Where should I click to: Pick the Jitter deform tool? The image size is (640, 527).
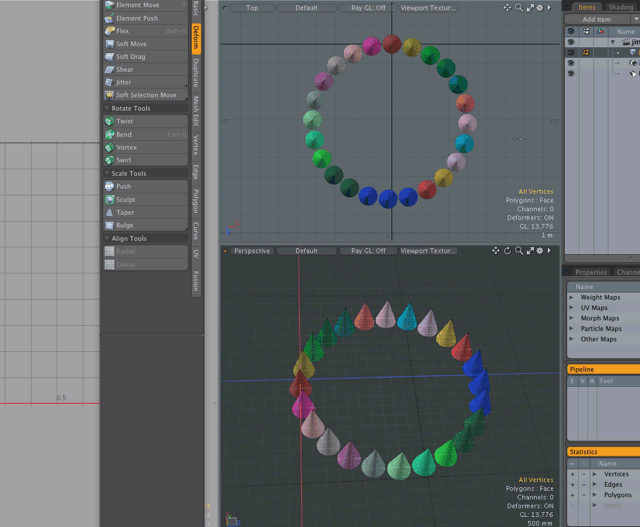[123, 82]
